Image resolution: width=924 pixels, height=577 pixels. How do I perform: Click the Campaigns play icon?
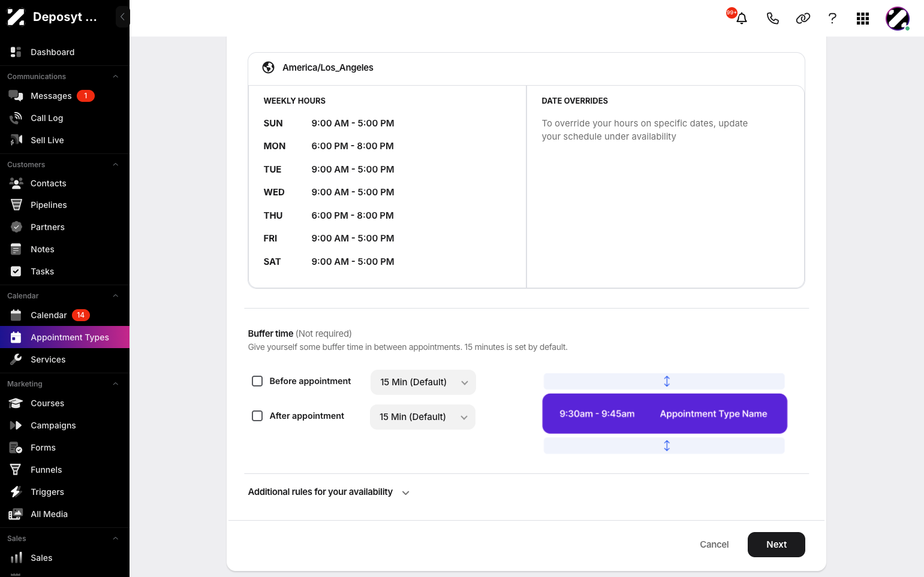16,425
